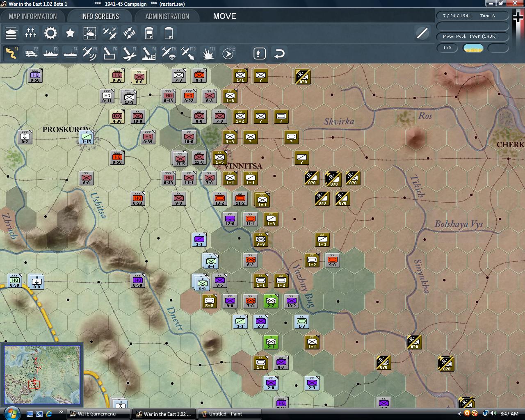Open the production gear icon

tap(50, 33)
